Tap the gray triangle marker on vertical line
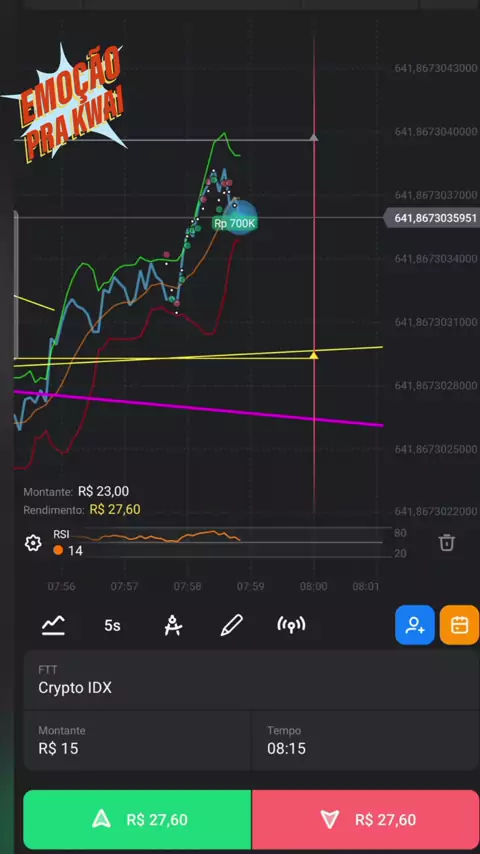 [314, 137]
